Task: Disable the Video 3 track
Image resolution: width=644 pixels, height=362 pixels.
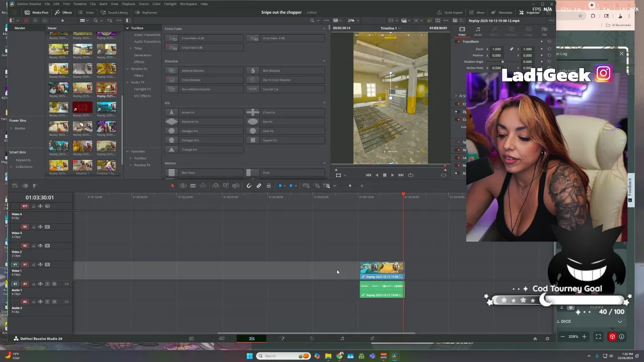Action: (47, 227)
